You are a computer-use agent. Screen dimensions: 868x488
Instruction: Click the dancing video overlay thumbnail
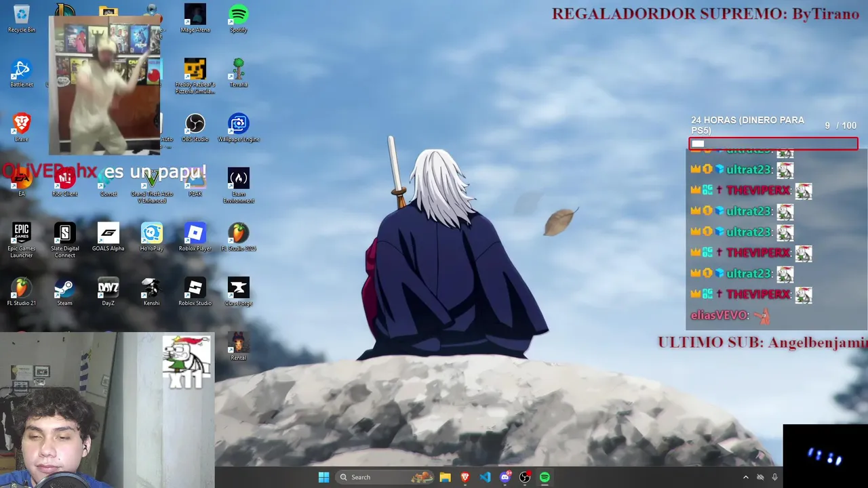pyautogui.click(x=105, y=85)
